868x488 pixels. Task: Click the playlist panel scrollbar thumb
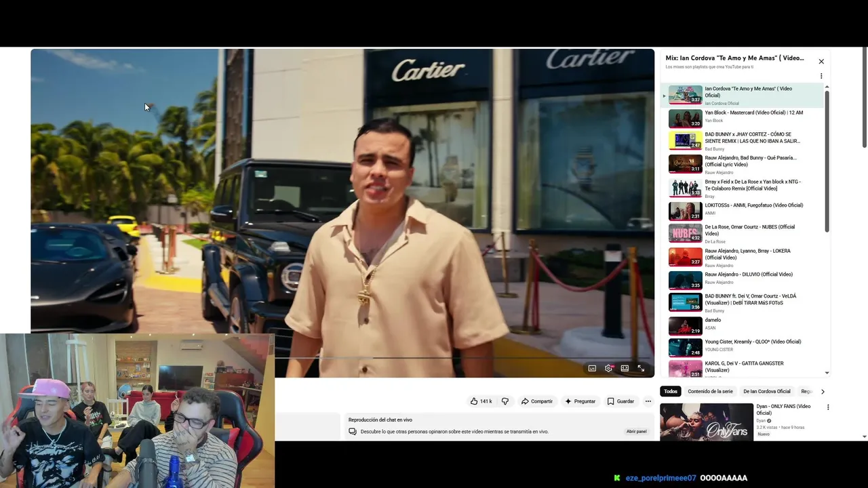coord(827,161)
